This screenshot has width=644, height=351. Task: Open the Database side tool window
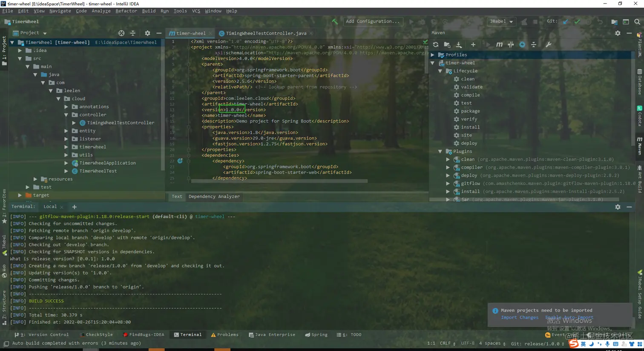(640, 81)
